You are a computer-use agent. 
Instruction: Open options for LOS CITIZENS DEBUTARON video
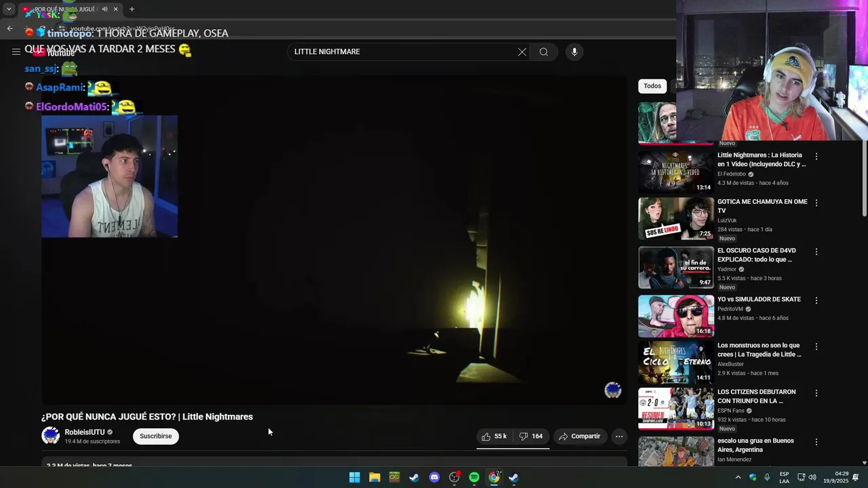[x=816, y=393]
